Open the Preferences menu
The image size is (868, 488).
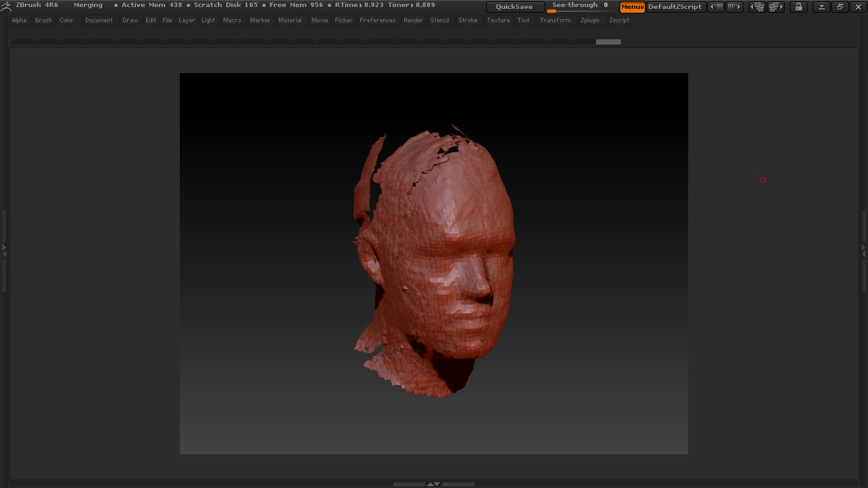[x=377, y=20]
